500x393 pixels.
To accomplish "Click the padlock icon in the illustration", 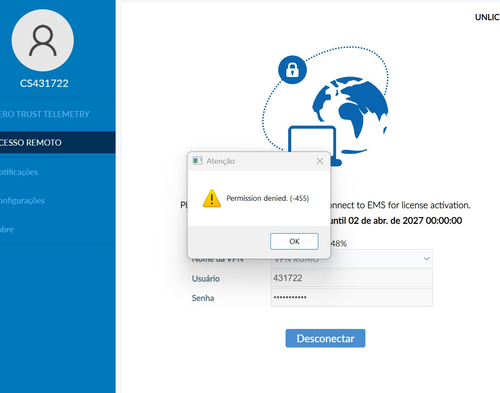I will point(292,70).
